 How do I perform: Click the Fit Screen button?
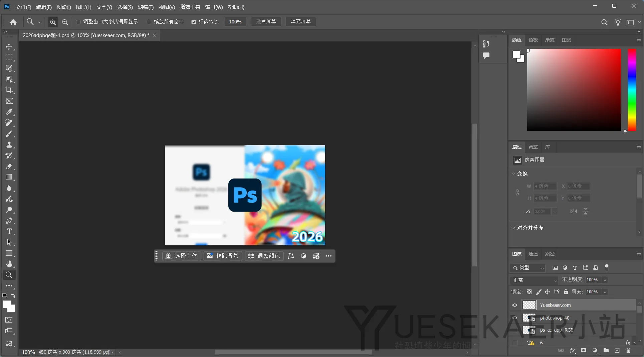point(266,21)
